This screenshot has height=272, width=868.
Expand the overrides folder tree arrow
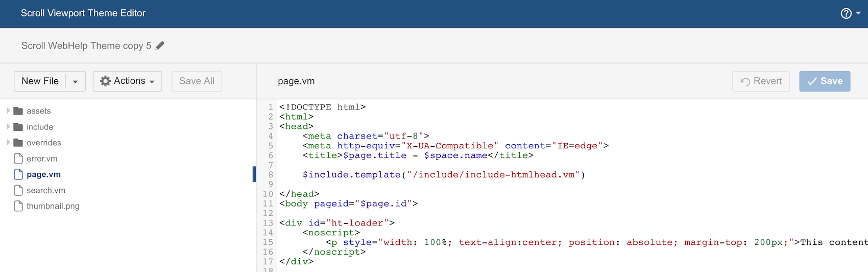8,142
